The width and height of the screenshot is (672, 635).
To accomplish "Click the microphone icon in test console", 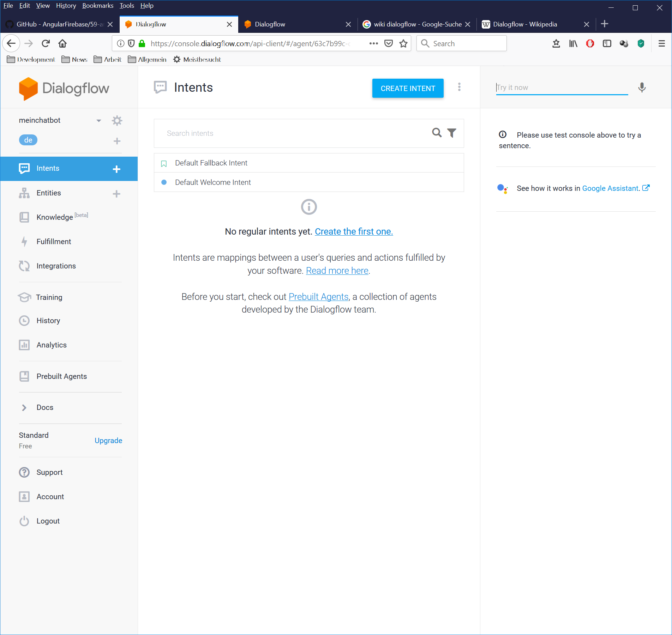I will click(642, 87).
